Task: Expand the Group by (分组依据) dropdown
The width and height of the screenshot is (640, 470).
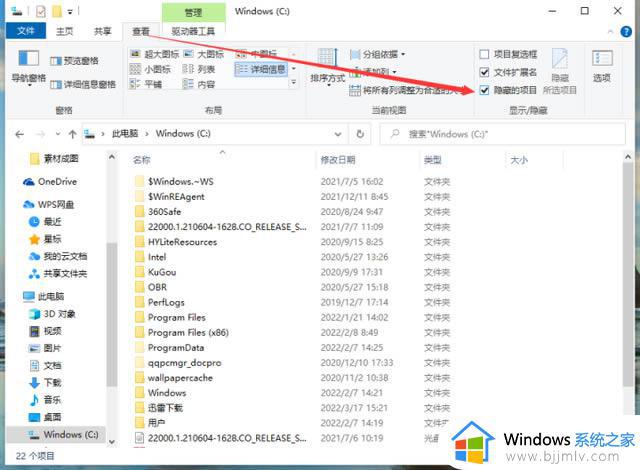Action: (378, 54)
